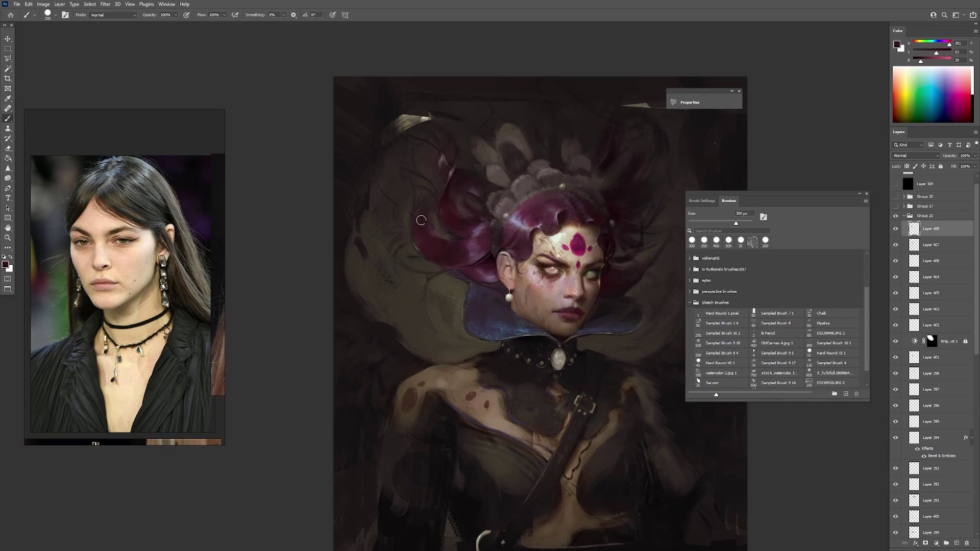Open the Filter menu
The width and height of the screenshot is (980, 551).
tap(105, 4)
